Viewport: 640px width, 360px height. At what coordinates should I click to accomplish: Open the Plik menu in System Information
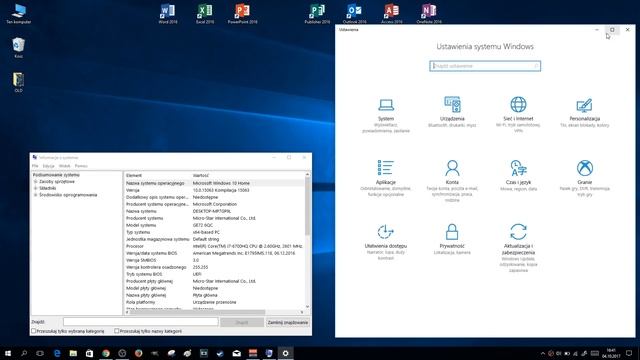point(35,166)
